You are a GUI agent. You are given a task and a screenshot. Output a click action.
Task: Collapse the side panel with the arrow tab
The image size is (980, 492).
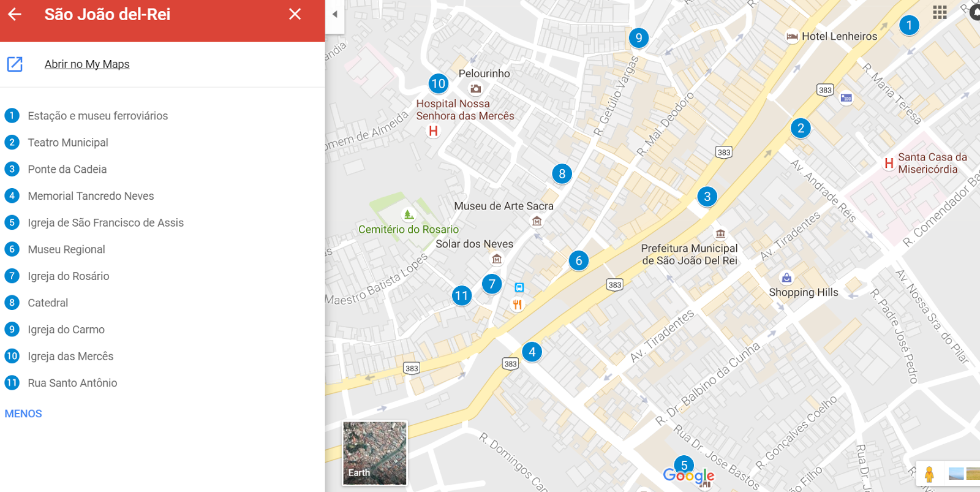coord(334,14)
